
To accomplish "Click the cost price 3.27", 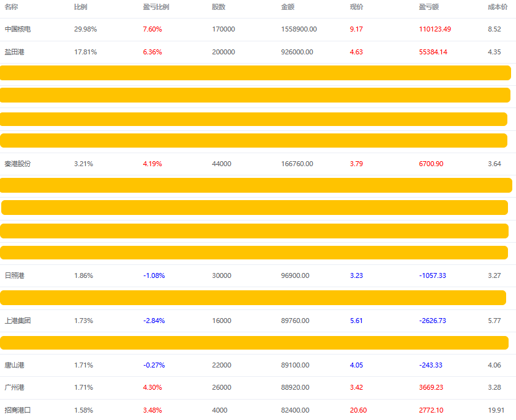I will pos(494,275).
